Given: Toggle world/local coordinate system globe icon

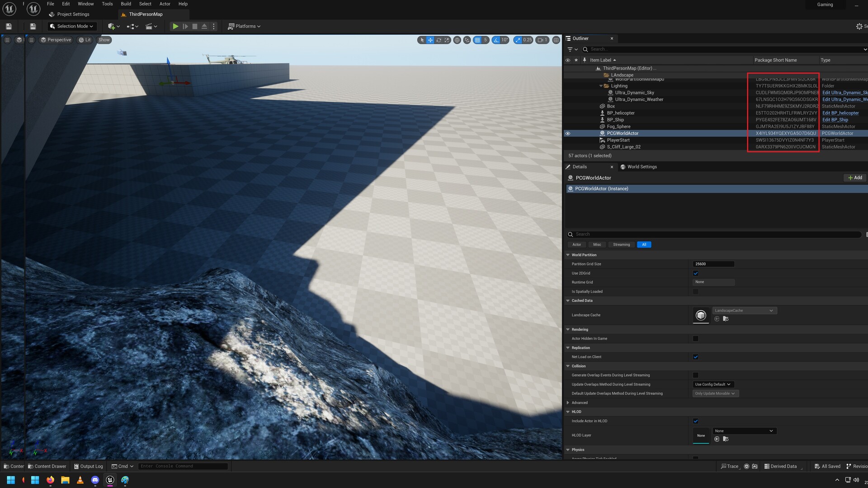Looking at the screenshot, I should coord(457,40).
